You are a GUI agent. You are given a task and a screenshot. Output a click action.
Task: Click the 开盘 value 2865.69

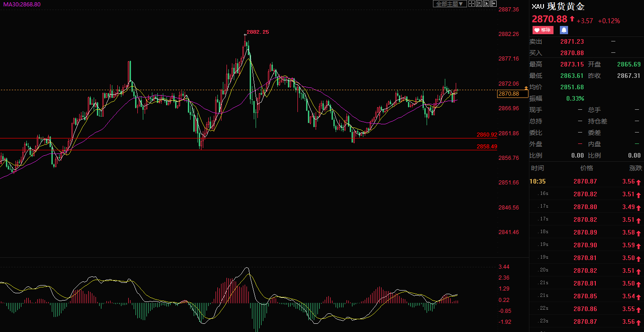pos(629,64)
